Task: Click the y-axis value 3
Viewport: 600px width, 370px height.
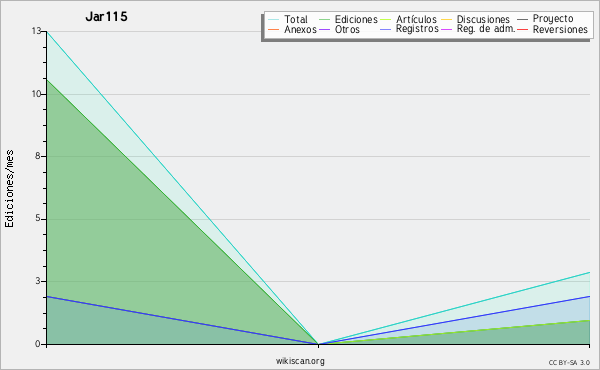Action: point(38,281)
